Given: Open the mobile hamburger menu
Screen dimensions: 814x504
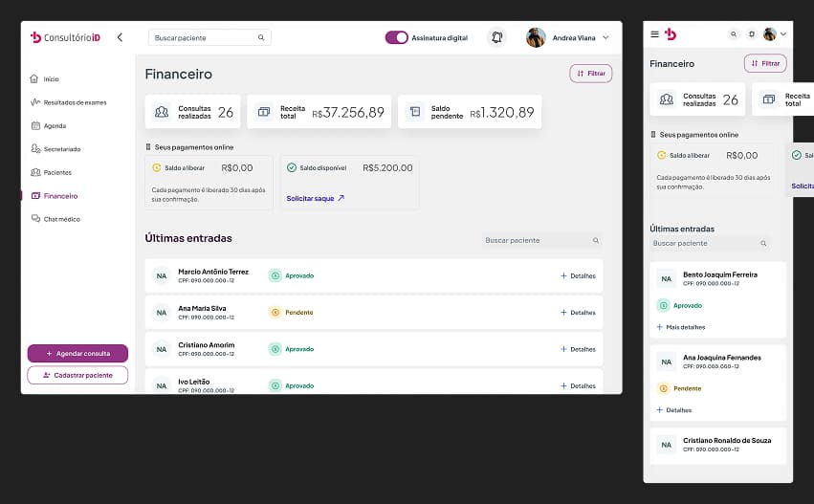Looking at the screenshot, I should pos(654,34).
